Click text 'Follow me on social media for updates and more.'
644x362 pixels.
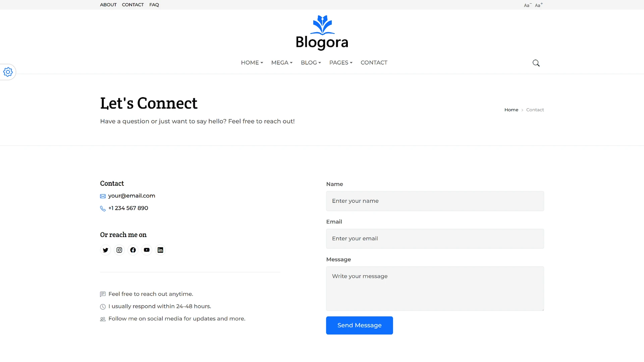coord(177,319)
